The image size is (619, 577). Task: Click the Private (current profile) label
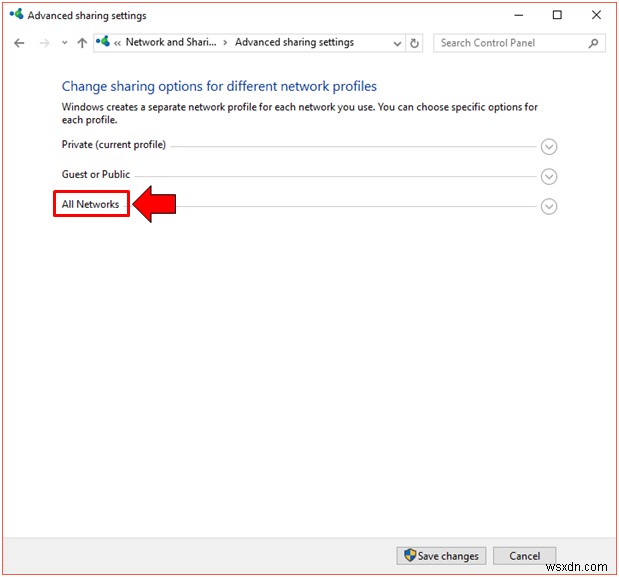[x=114, y=144]
